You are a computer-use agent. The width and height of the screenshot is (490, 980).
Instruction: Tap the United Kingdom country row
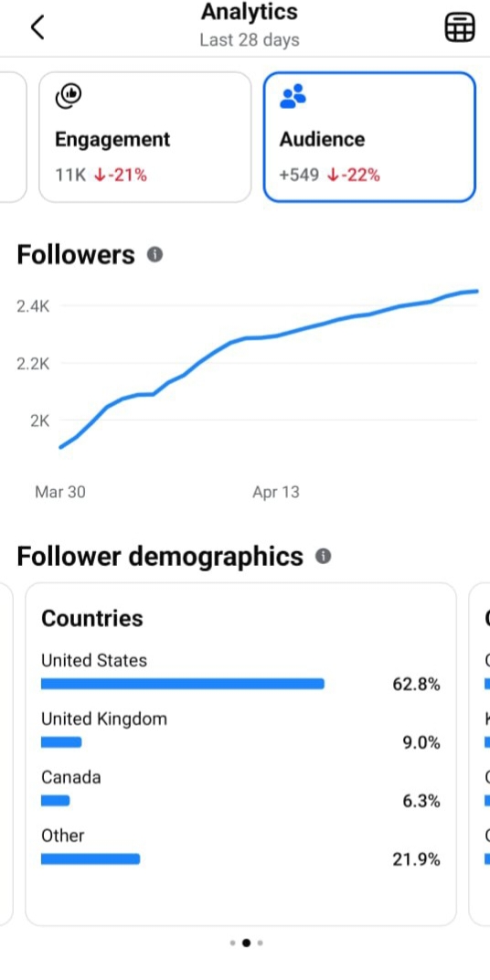pyautogui.click(x=240, y=730)
